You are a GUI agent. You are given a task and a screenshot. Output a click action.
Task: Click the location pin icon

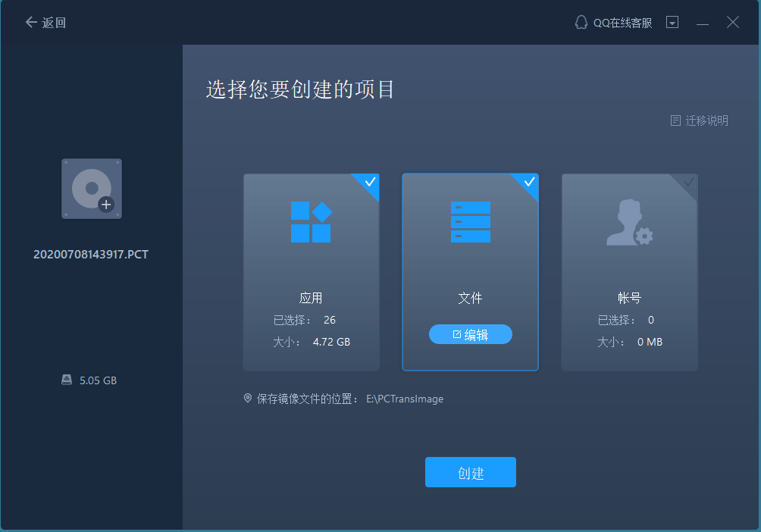248,399
